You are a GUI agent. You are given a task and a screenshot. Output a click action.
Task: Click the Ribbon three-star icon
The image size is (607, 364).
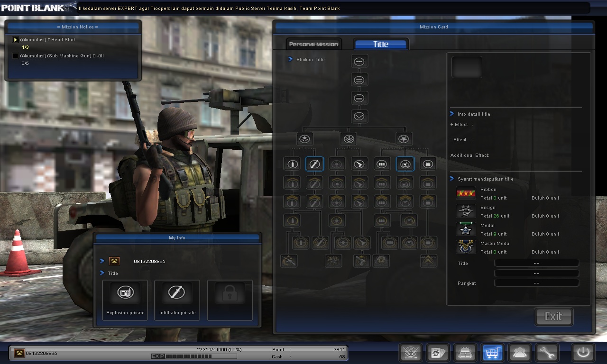pos(466,193)
